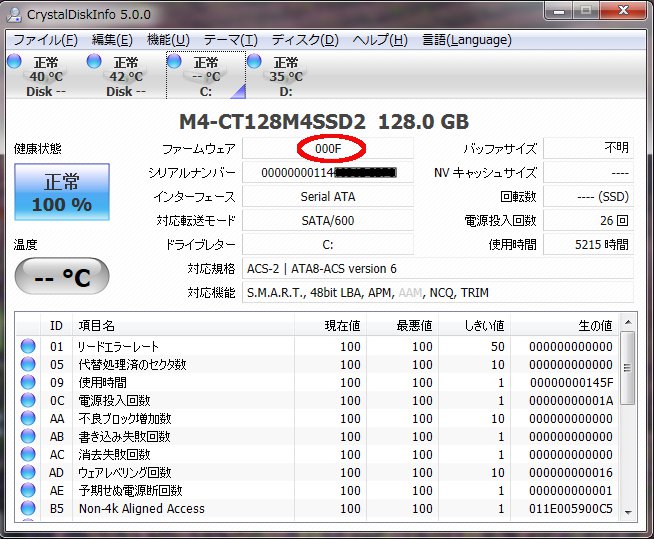Click the power-on hours 5215 時間 field

tap(588, 244)
